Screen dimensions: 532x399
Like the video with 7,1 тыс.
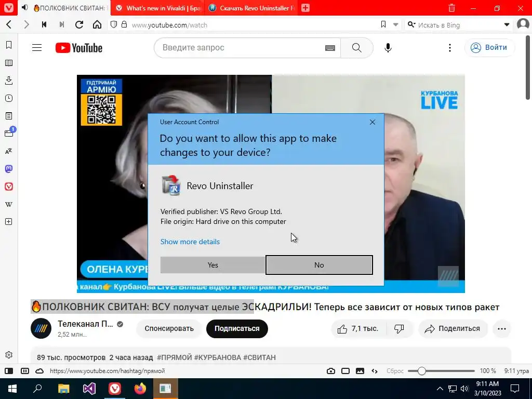(358, 329)
